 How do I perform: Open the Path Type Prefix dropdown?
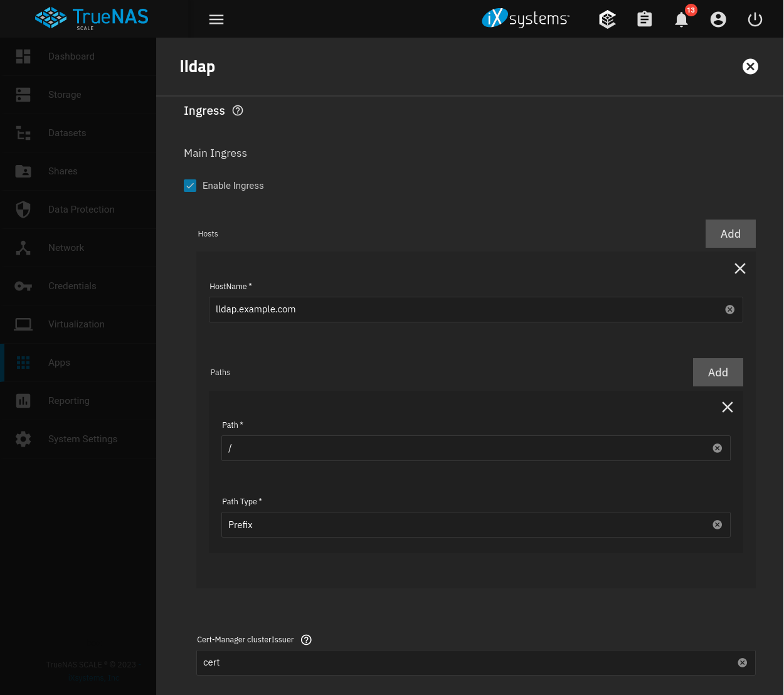pyautogui.click(x=464, y=525)
